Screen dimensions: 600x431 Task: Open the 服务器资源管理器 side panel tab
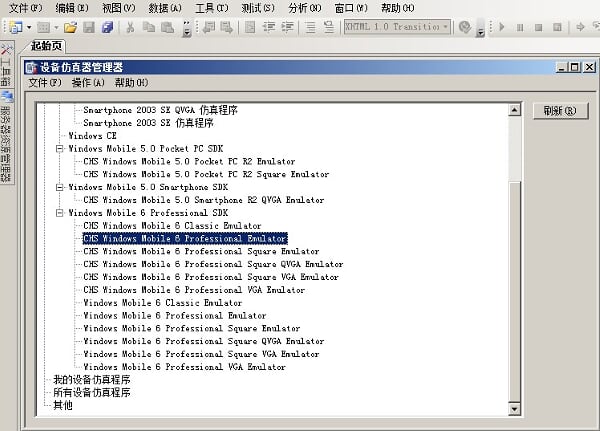tap(6, 137)
